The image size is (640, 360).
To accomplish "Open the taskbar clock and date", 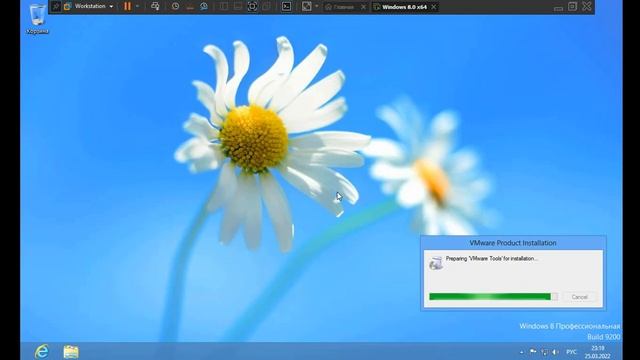I will pos(598,352).
